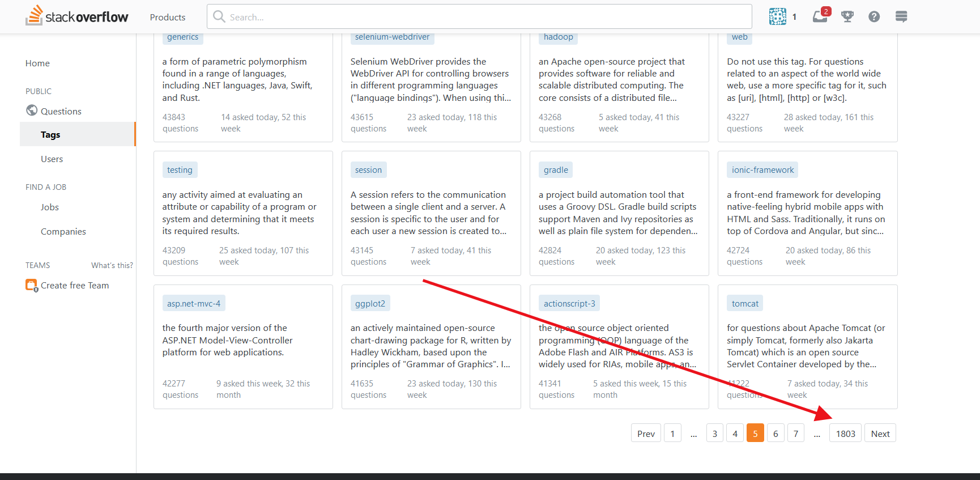Viewport: 980px width, 480px height.
Task: Click the globe icon next to Questions
Action: click(32, 111)
